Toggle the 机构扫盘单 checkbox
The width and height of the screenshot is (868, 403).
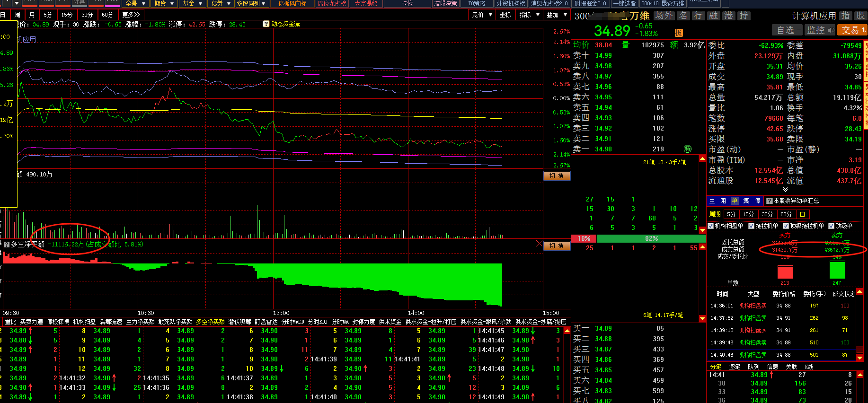click(710, 226)
